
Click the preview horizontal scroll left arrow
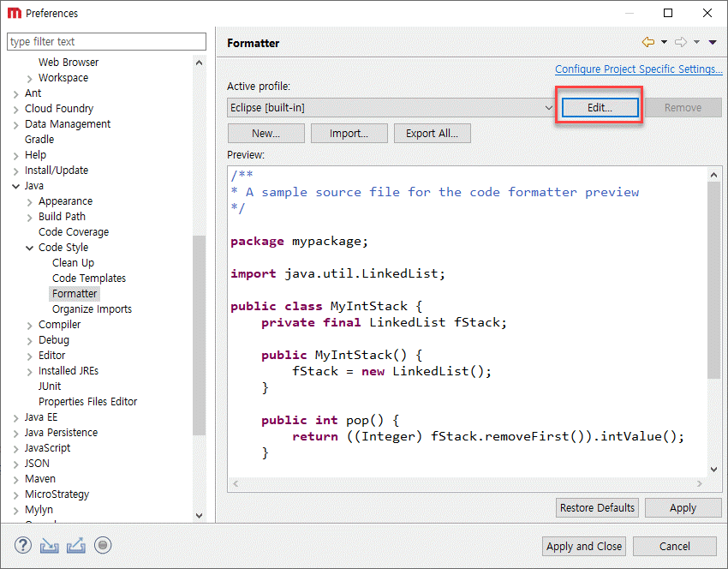(236, 484)
